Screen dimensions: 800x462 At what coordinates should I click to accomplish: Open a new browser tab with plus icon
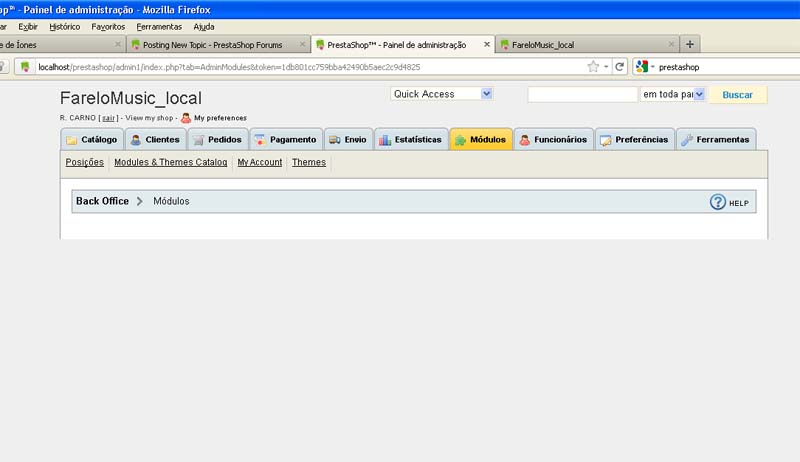click(x=690, y=44)
